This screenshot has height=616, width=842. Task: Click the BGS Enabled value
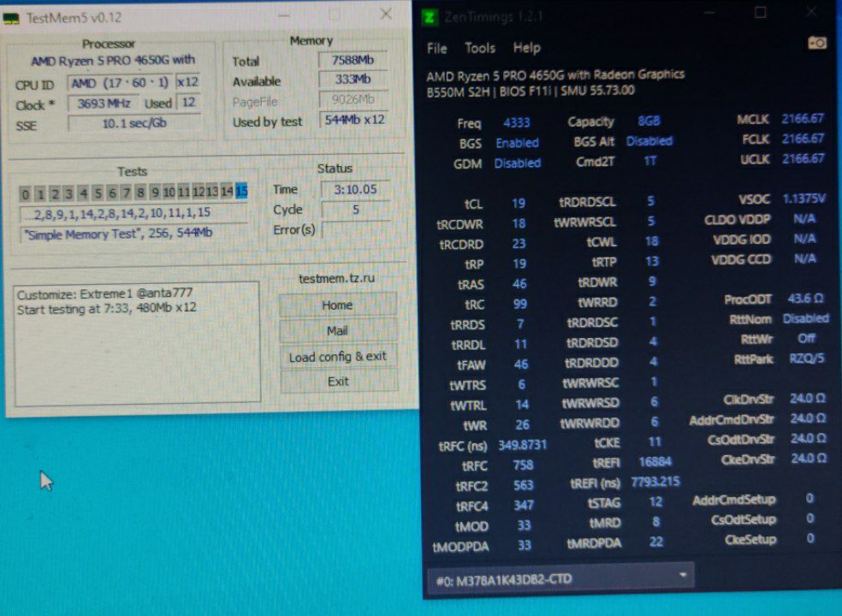pos(517,143)
